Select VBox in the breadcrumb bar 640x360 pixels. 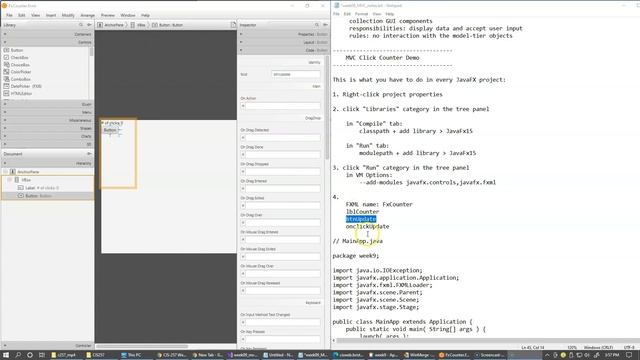pos(138,25)
